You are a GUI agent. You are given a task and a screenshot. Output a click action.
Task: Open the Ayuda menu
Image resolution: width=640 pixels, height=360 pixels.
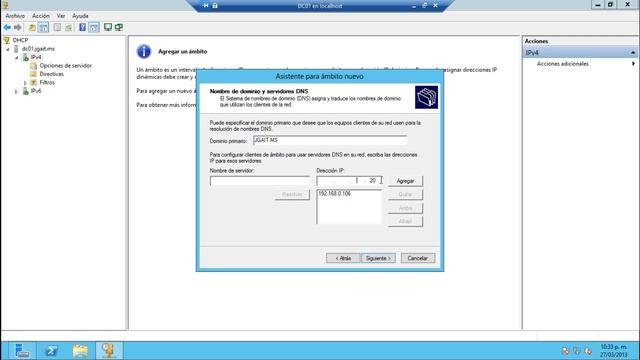pyautogui.click(x=80, y=16)
